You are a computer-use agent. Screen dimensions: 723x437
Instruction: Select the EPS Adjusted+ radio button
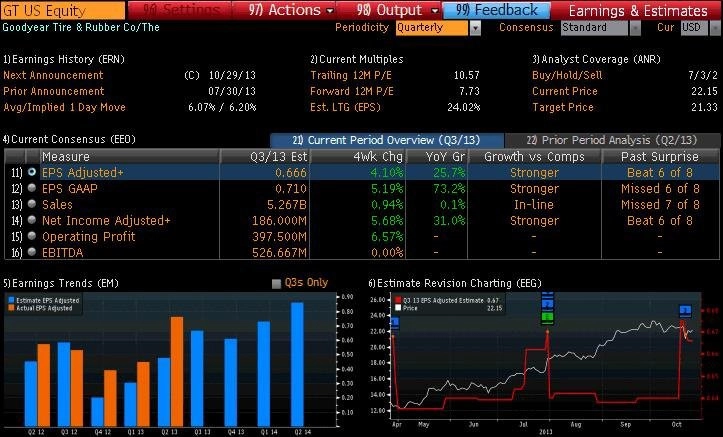tap(32, 172)
